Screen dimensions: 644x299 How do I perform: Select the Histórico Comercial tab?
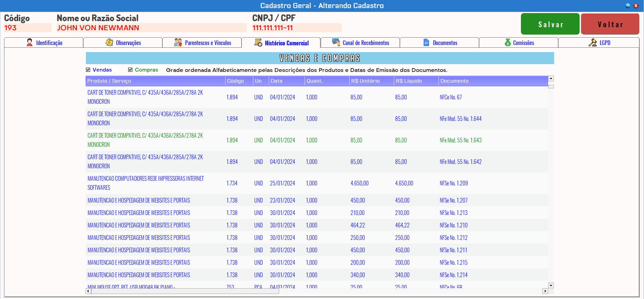point(281,43)
